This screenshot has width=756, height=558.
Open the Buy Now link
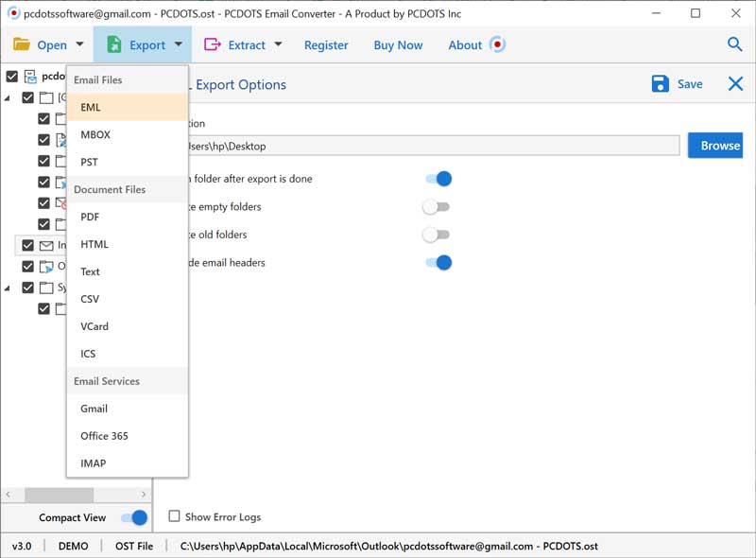[398, 44]
